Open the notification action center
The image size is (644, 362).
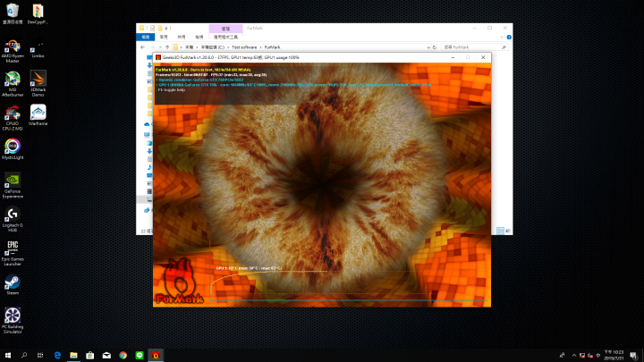click(634, 356)
